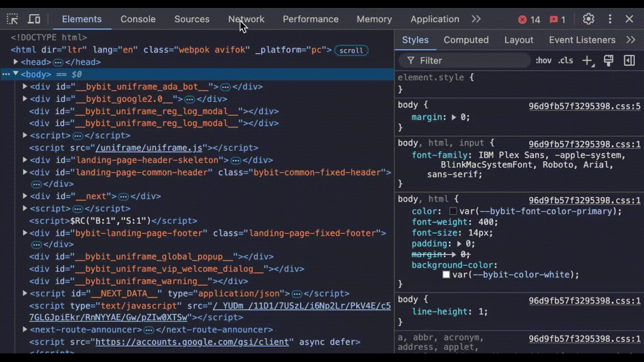Image resolution: width=644 pixels, height=362 pixels.
Task: Show more DevTools tabs chevron
Action: point(476,19)
